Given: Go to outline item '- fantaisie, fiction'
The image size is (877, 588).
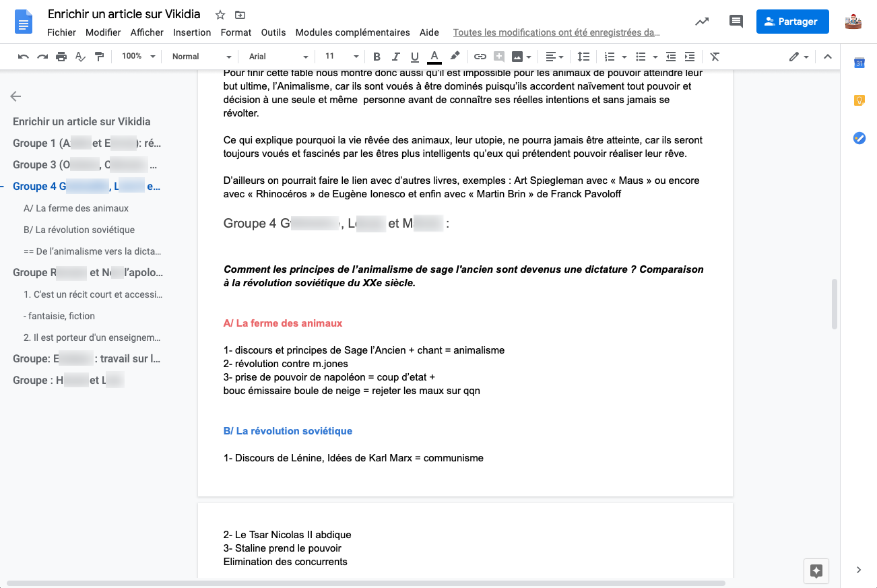Looking at the screenshot, I should tap(59, 316).
